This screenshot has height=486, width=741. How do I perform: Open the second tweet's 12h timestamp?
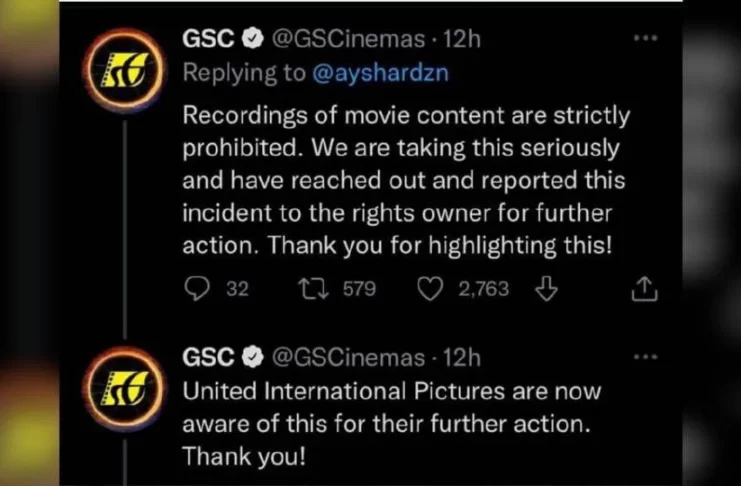click(x=461, y=358)
